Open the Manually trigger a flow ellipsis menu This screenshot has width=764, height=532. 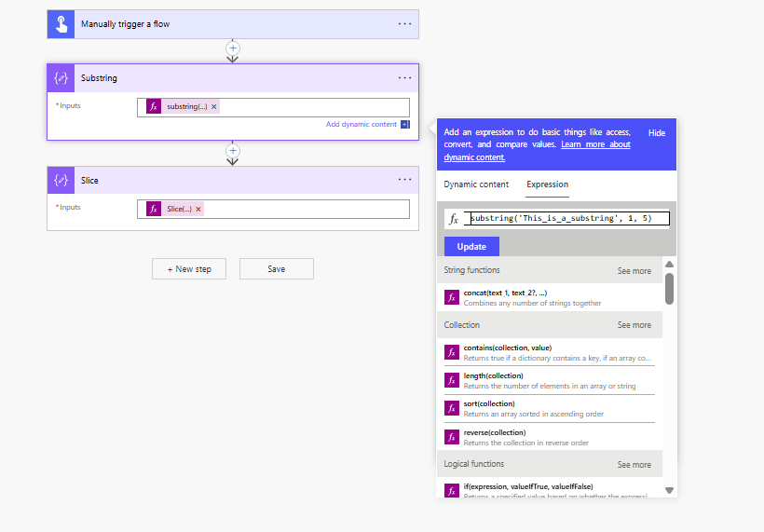(404, 24)
